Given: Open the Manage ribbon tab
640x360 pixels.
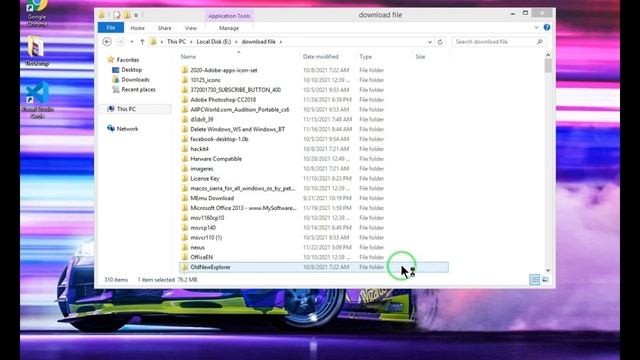Looking at the screenshot, I should [x=229, y=28].
